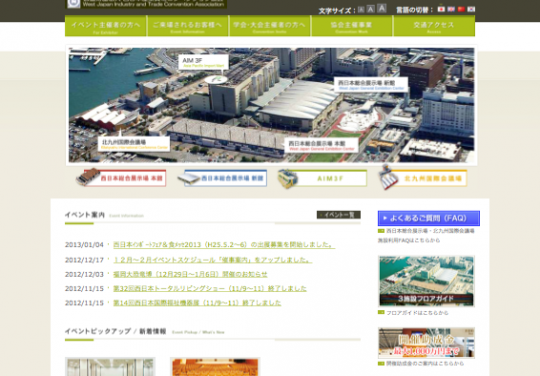This screenshot has width=540, height=376.
Task: Open the 'ご来場されるお客様へ' menu
Action: coord(188,26)
